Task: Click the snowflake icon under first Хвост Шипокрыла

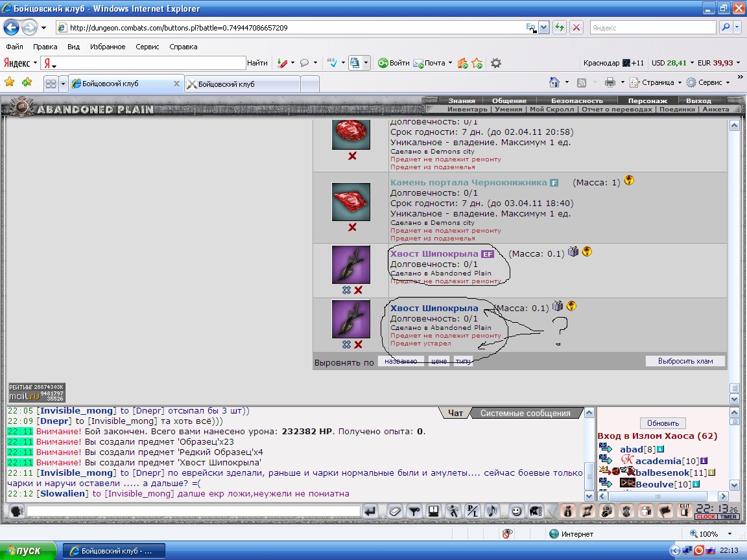Action: [346, 290]
